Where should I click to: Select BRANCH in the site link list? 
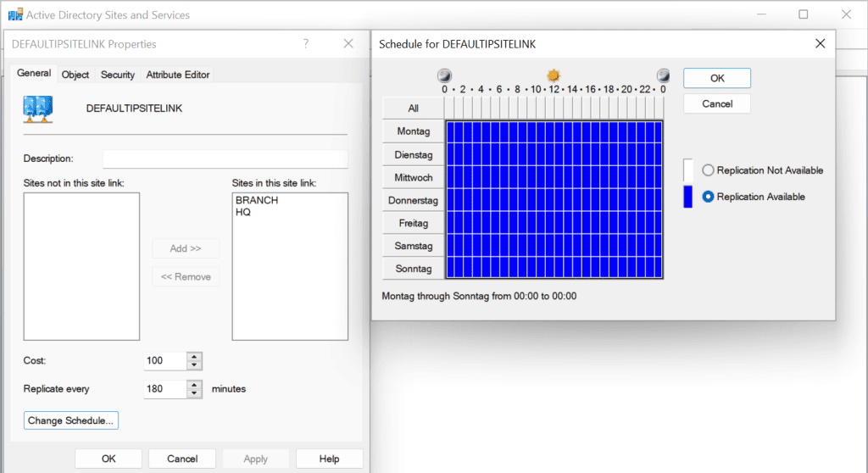[257, 201]
